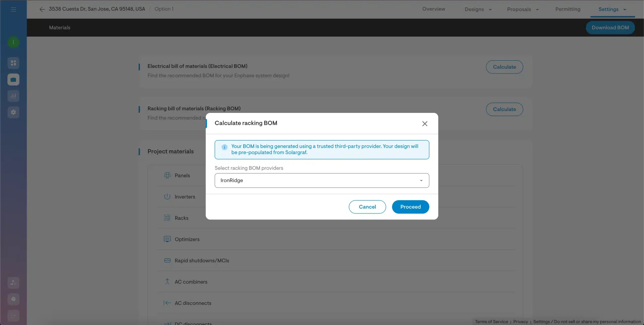This screenshot has width=644, height=325.
Task: Click the Proceed button
Action: tap(410, 207)
